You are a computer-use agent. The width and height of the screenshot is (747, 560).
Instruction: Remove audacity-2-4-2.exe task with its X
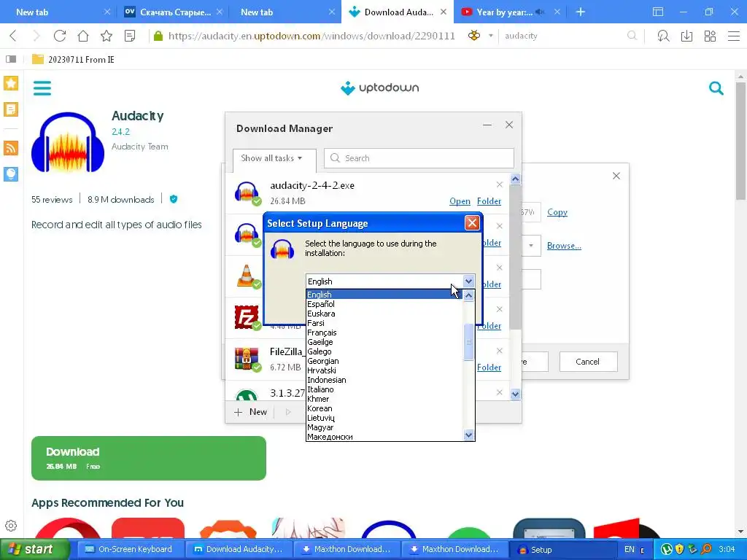(x=499, y=184)
